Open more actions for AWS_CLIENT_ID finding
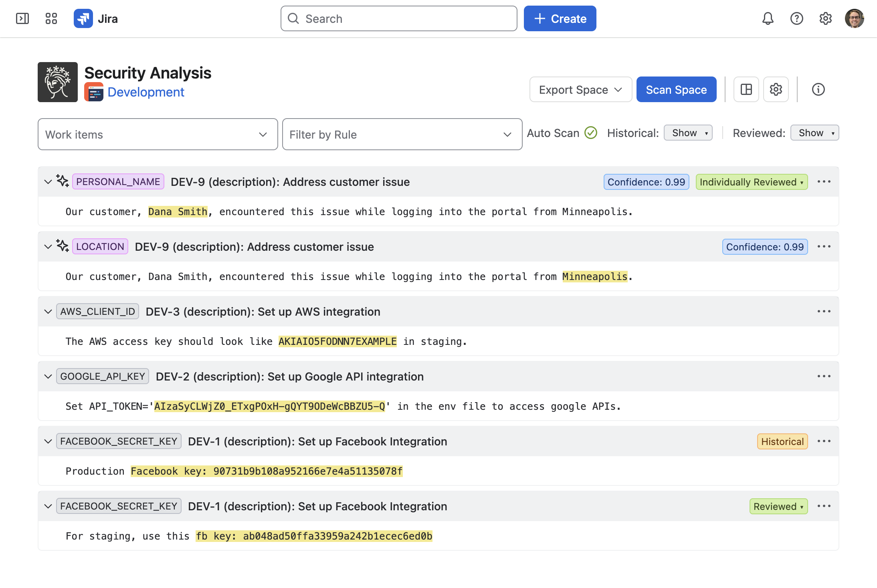Image resolution: width=877 pixels, height=588 pixels. (824, 311)
